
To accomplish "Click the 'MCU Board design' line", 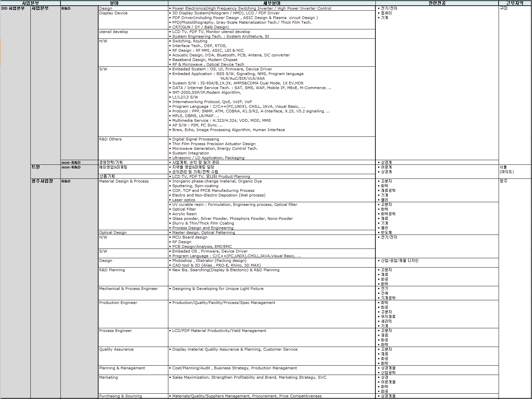I will (x=188, y=237).
